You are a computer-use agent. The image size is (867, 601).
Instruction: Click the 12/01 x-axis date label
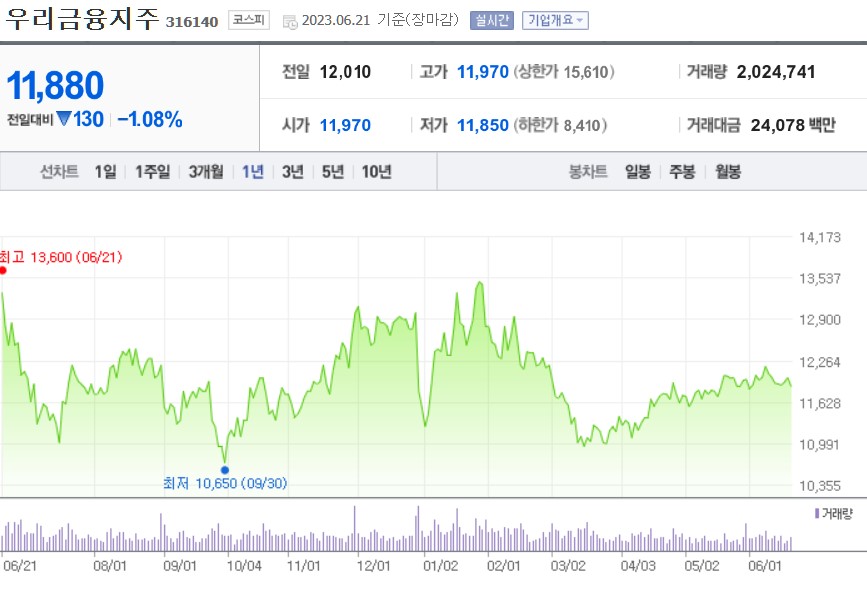click(x=373, y=566)
